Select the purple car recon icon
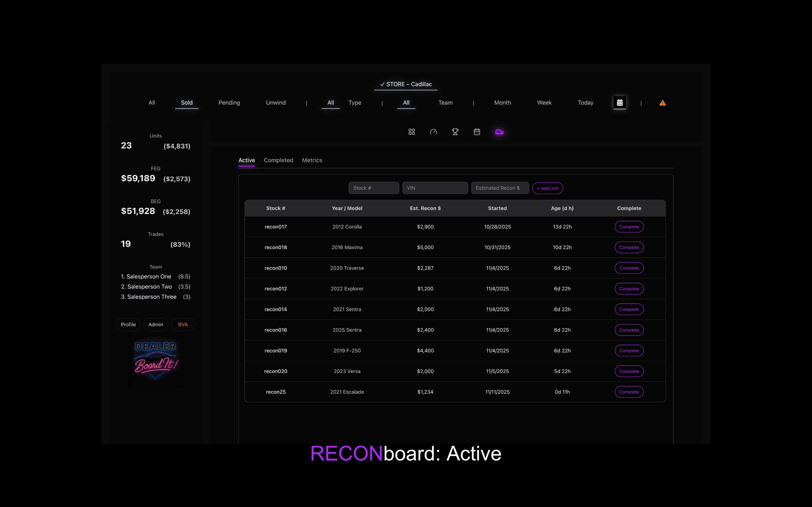Screen dimensions: 812x507 tap(499, 132)
